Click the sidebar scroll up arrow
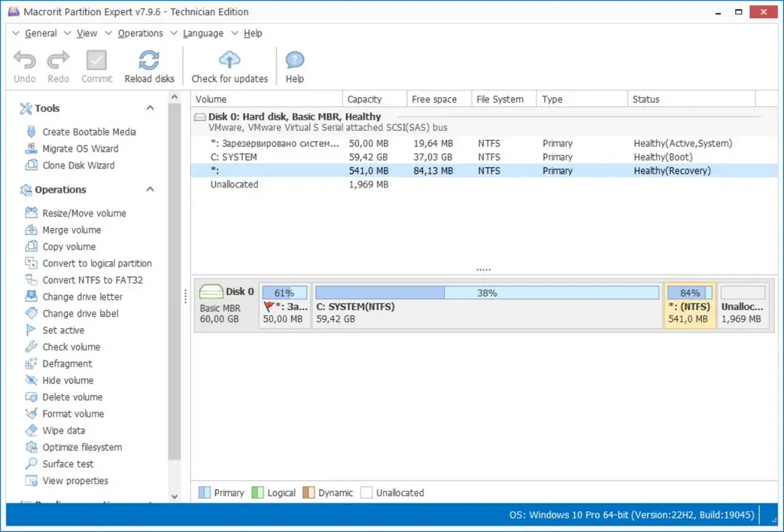 click(174, 97)
